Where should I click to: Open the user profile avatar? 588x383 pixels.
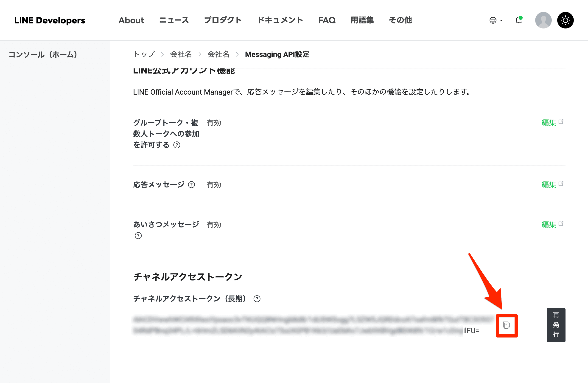[x=543, y=20]
